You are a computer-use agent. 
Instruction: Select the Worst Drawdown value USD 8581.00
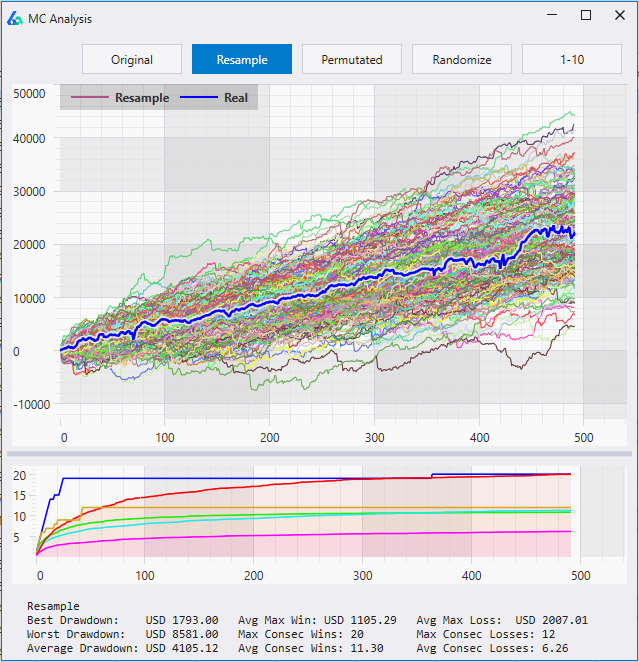[x=182, y=634]
